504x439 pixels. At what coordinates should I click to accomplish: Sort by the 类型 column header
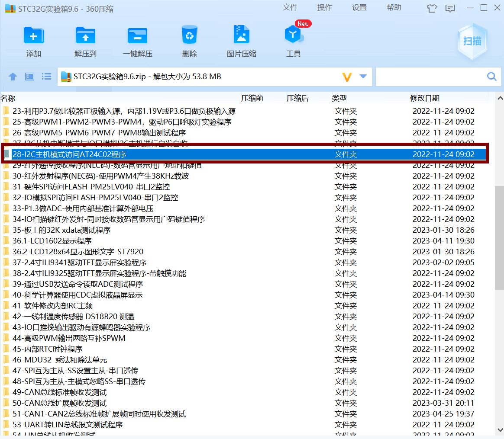click(339, 98)
